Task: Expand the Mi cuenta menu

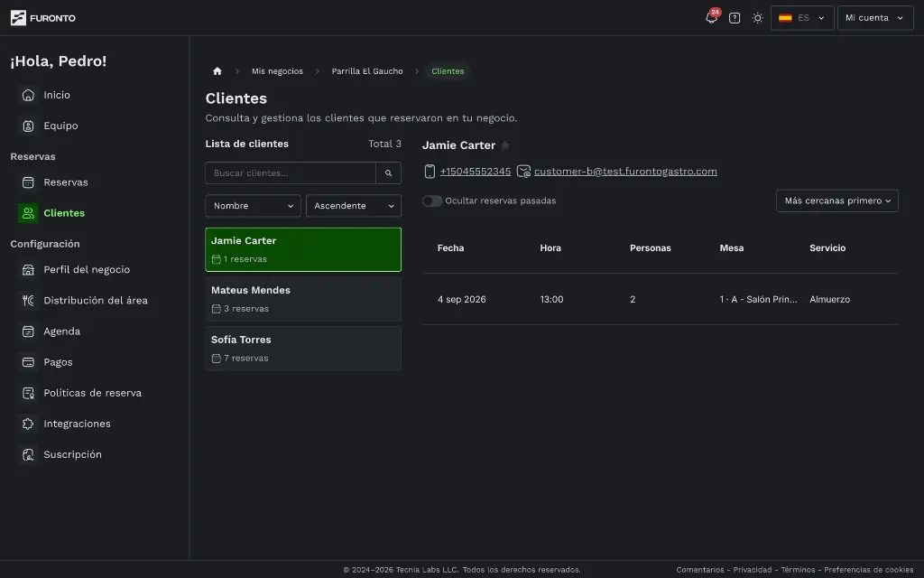Action: (875, 18)
